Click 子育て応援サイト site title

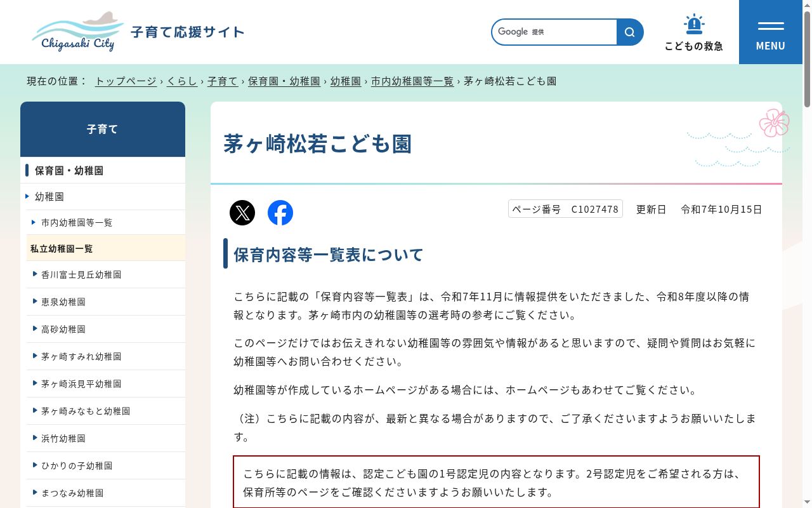[x=187, y=32]
